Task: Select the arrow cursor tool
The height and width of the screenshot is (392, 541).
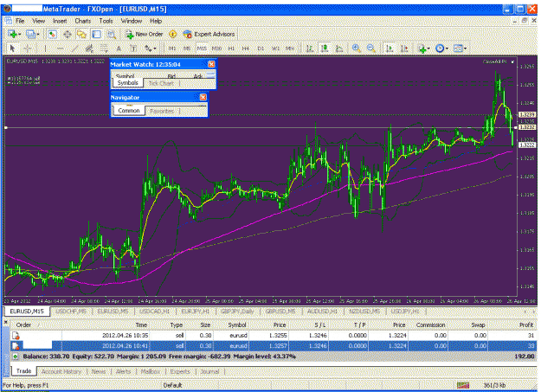Action: coord(12,48)
